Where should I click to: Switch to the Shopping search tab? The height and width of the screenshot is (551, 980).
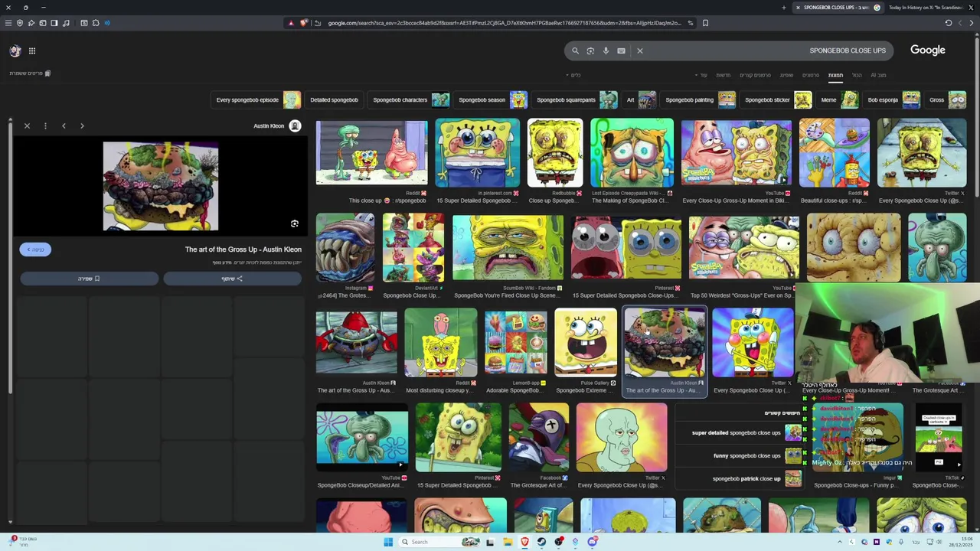coord(786,75)
